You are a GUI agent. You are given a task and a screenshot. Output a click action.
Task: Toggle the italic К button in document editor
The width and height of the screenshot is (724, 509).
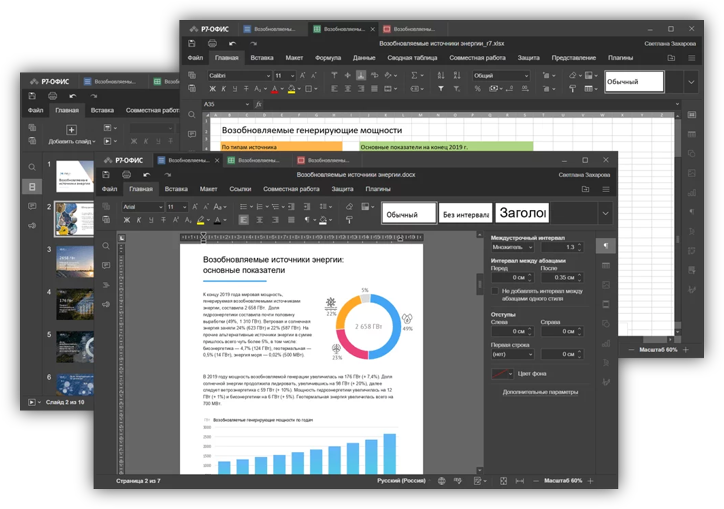pos(141,220)
